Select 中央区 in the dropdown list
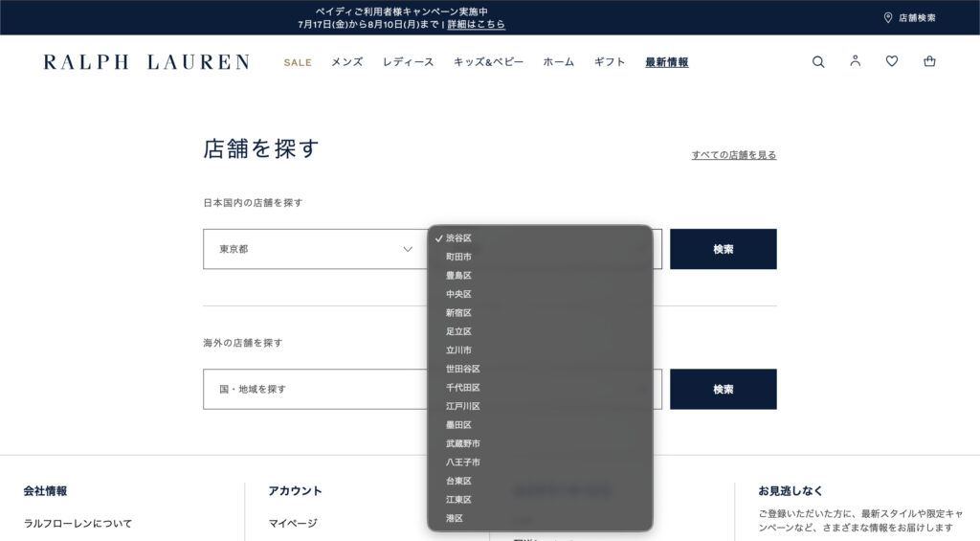This screenshot has height=541, width=980. [540, 294]
